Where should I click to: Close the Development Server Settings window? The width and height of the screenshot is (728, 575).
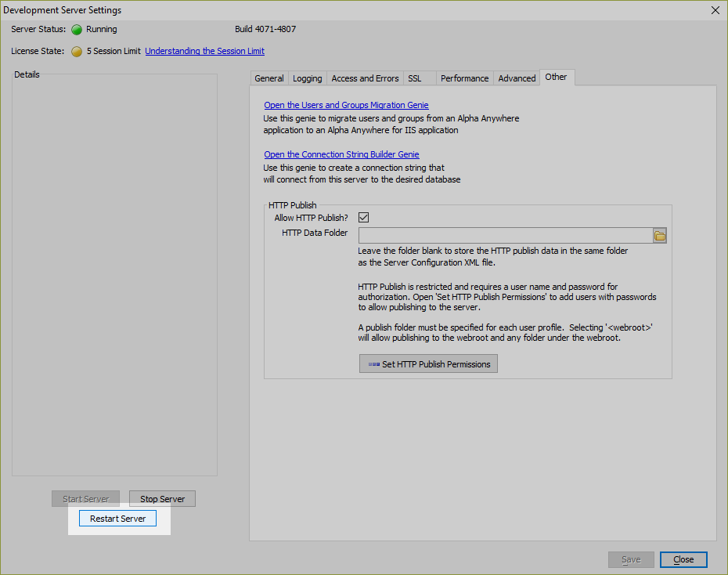click(715, 10)
